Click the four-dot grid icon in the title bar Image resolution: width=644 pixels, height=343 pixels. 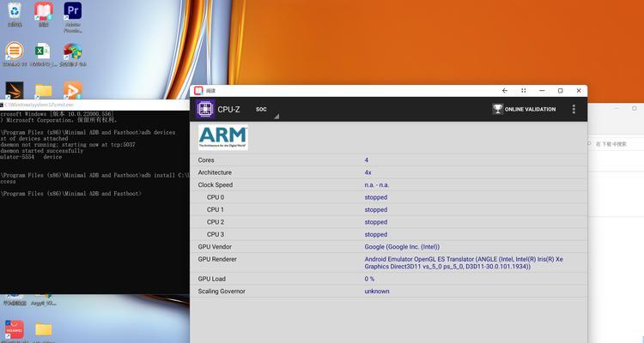524,91
